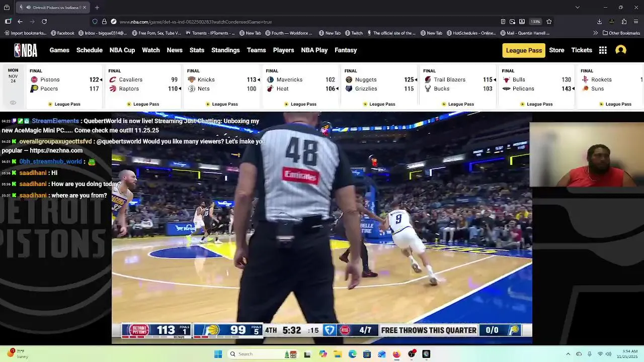Screen dimensions: 644x362
Task: Open the NBA apps grid icon
Action: point(603,50)
